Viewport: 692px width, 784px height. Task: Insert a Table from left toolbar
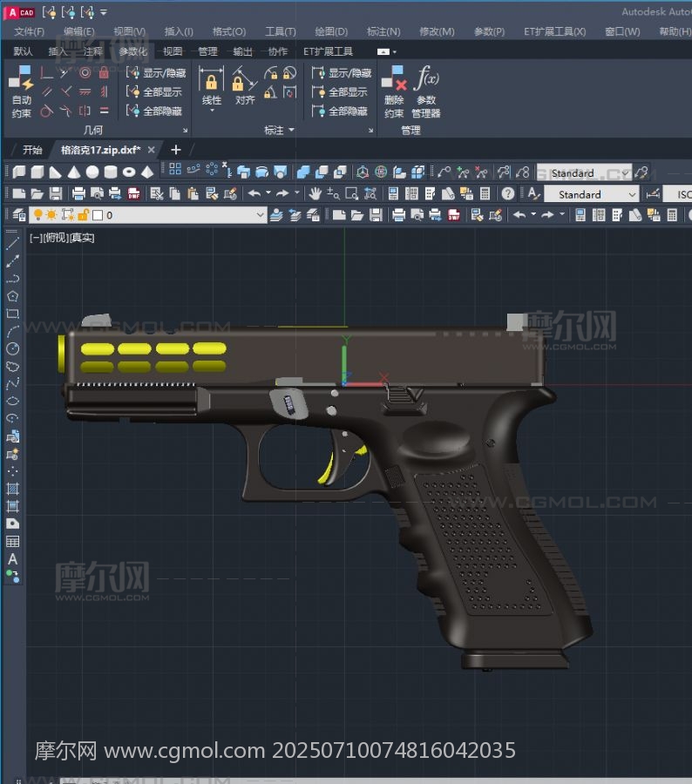[12, 542]
